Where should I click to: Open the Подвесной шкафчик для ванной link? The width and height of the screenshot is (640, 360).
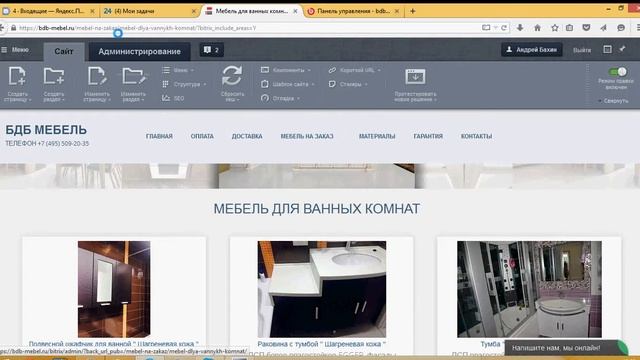(x=114, y=344)
